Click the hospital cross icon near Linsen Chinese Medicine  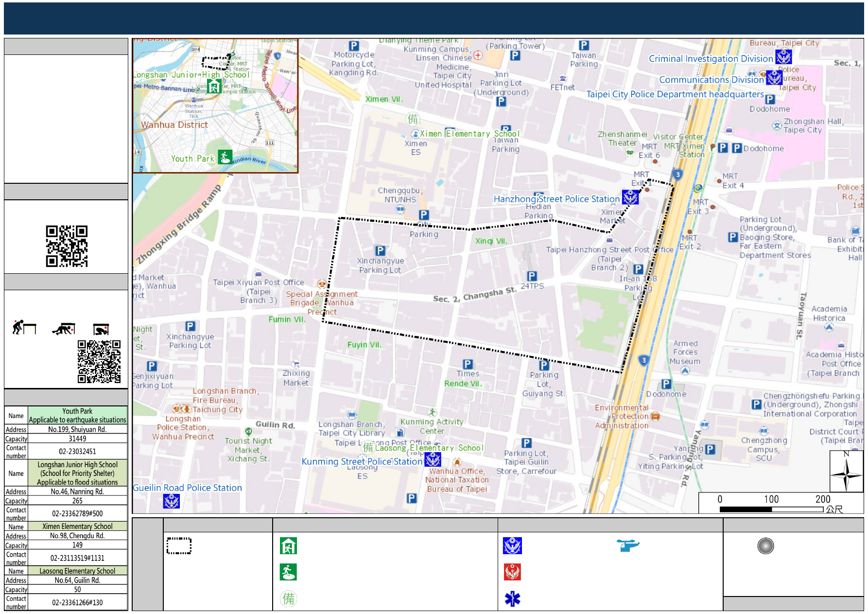coord(478,55)
